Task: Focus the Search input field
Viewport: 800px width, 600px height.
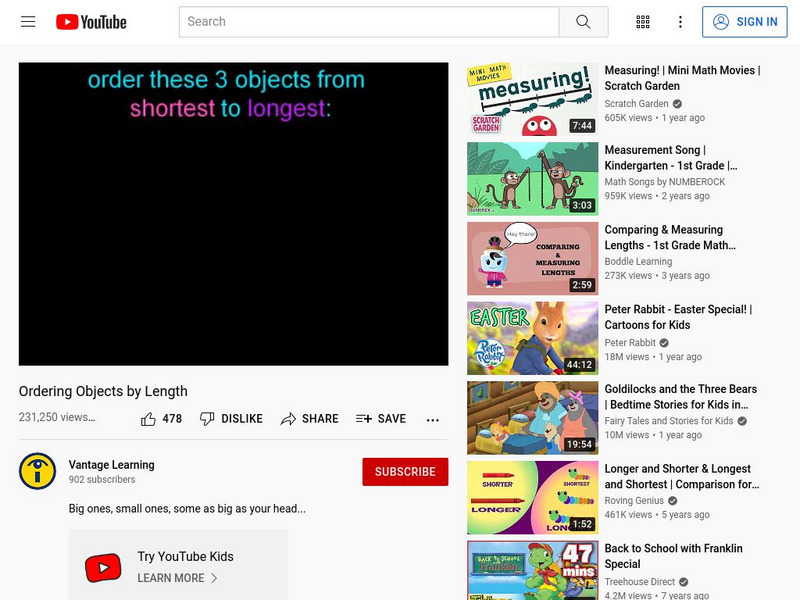Action: click(369, 21)
